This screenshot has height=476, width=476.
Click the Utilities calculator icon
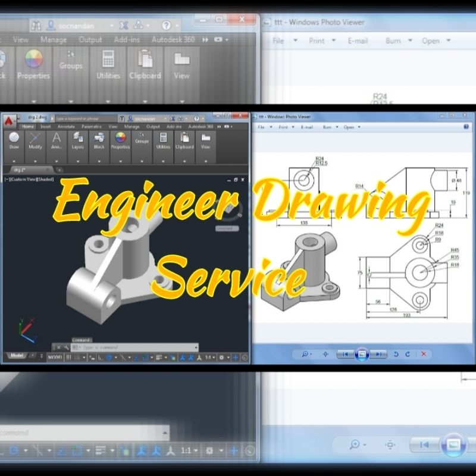(163, 138)
